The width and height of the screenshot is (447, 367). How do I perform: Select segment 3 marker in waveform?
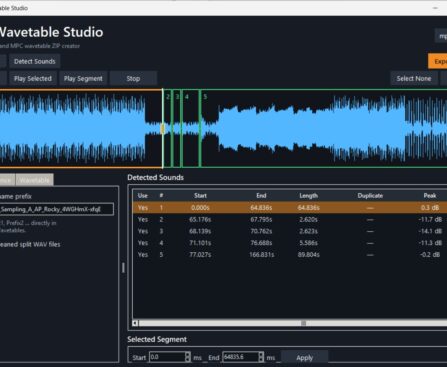[x=177, y=97]
